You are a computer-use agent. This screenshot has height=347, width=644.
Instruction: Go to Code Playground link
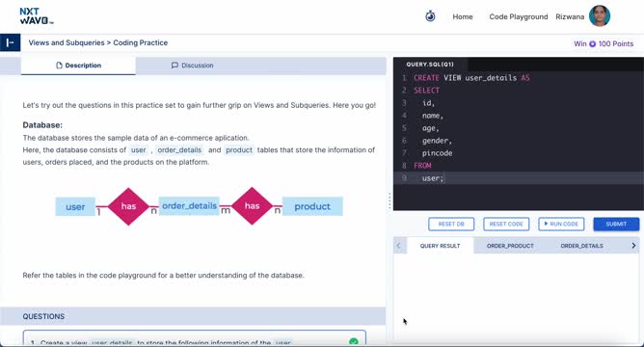coord(519,16)
